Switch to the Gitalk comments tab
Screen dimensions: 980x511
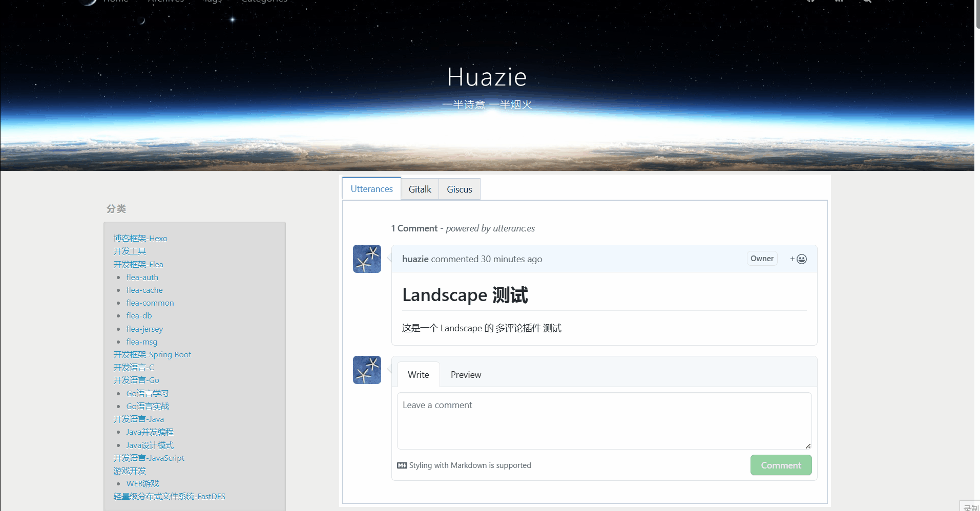[x=420, y=189]
